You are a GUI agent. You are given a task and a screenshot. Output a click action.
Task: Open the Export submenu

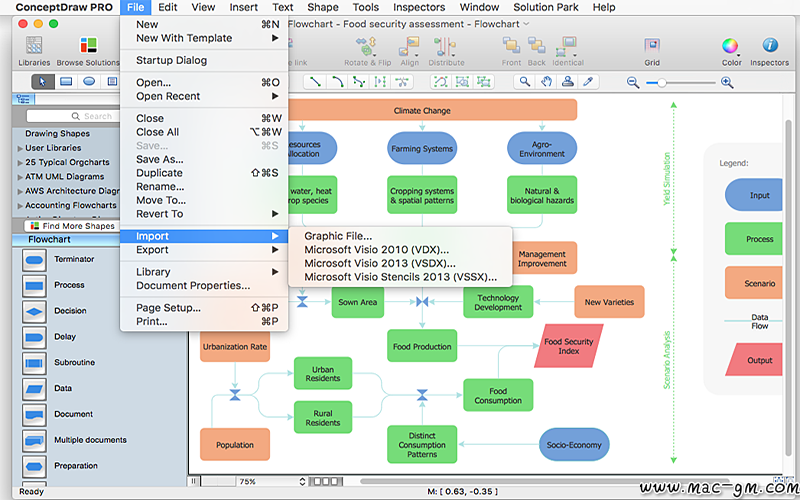click(x=204, y=250)
